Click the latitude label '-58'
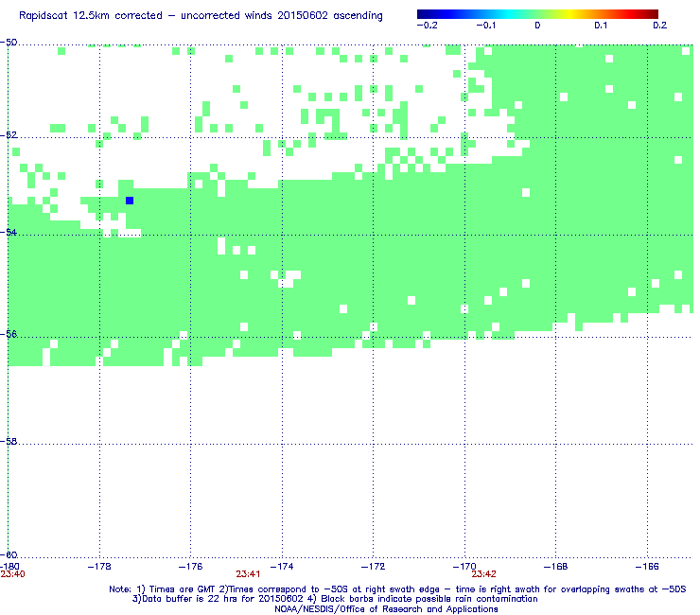Image resolution: width=700 pixels, height=615 pixels. [x=9, y=441]
